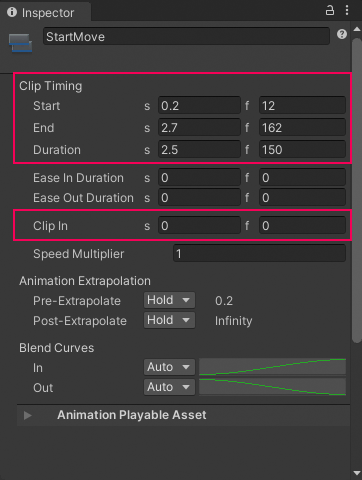Expand the Animation Playable Asset section
Image resolution: width=362 pixels, height=480 pixels.
click(28, 415)
